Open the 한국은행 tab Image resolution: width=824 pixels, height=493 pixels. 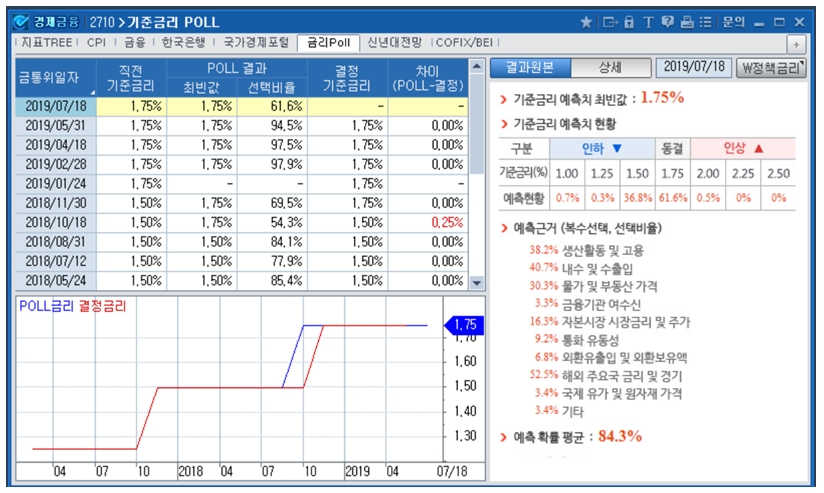pyautogui.click(x=183, y=43)
